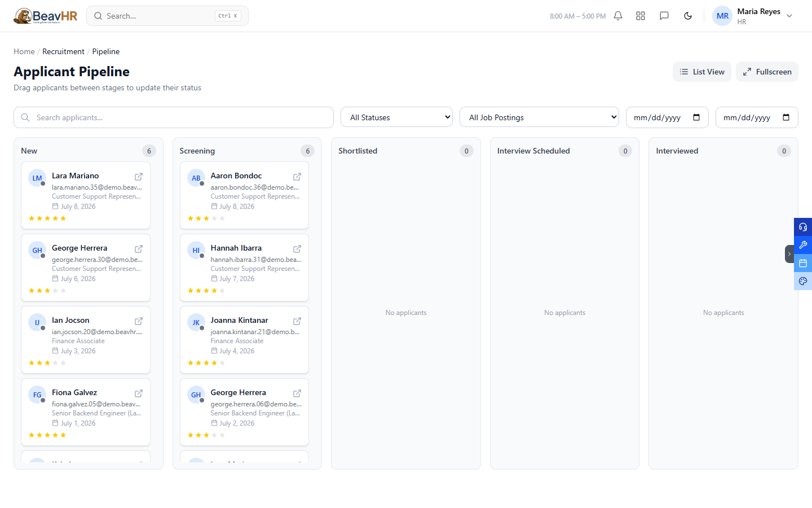Click the wrench tools icon on the sidebar

pyautogui.click(x=803, y=245)
